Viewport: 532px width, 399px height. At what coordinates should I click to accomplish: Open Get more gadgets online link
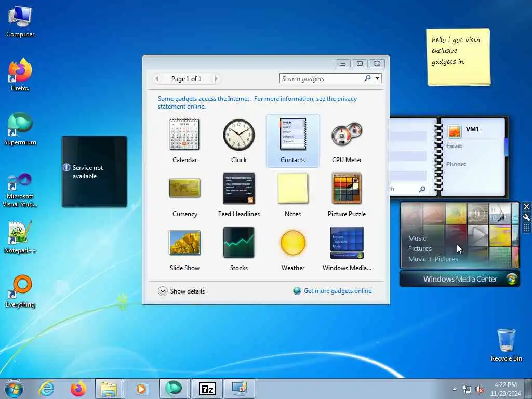332,291
